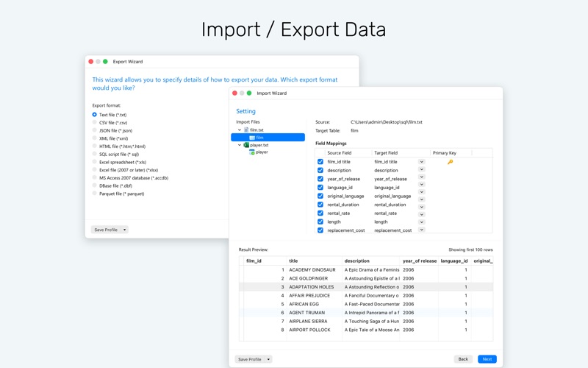Click the title column header in preview

coord(315,261)
